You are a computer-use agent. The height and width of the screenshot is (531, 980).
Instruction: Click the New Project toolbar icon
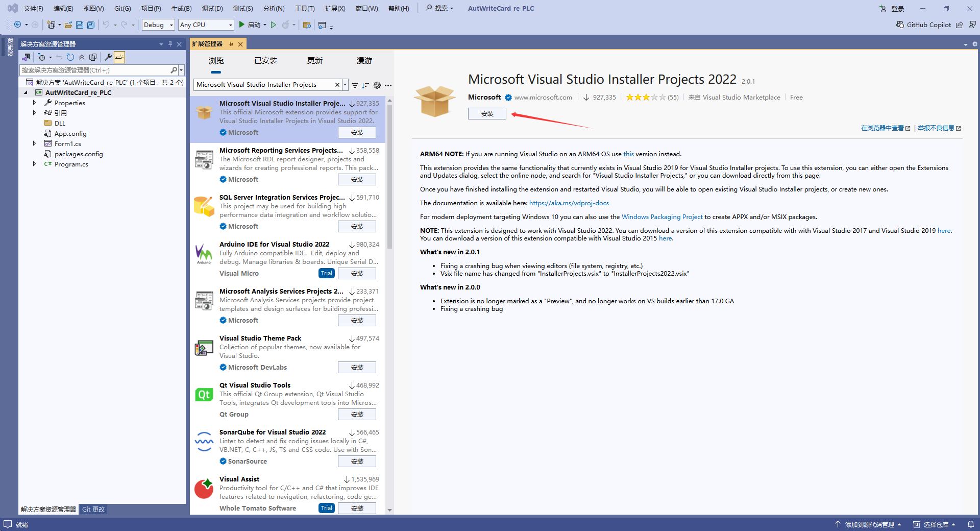[x=51, y=25]
